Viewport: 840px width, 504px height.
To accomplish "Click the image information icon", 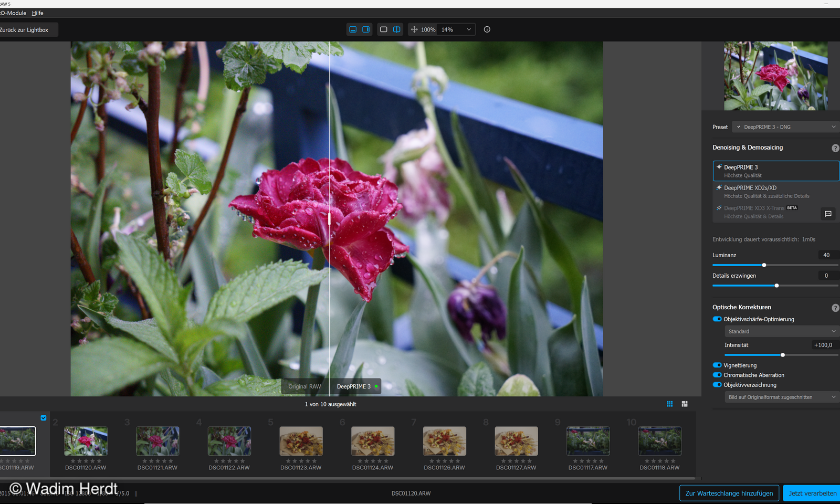I will coord(487,29).
